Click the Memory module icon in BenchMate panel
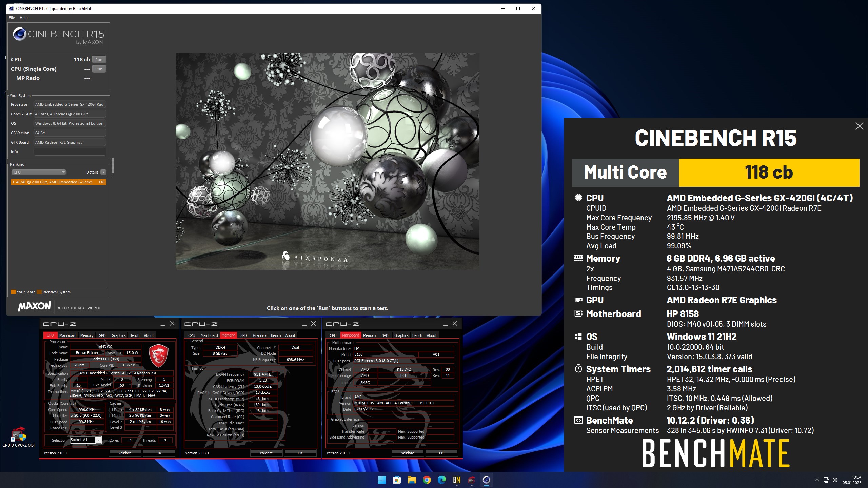The width and height of the screenshot is (868, 488). click(578, 258)
